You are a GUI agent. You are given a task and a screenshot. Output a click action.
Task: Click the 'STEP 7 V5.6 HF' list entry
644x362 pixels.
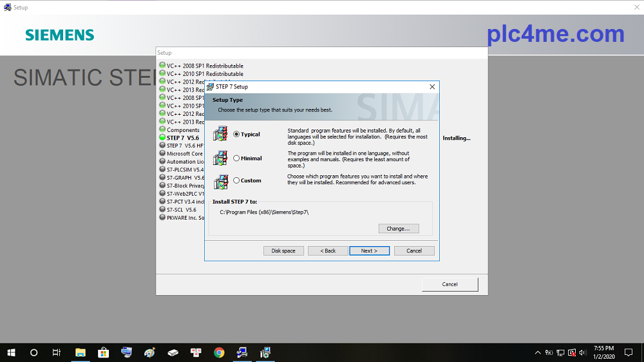[185, 146]
